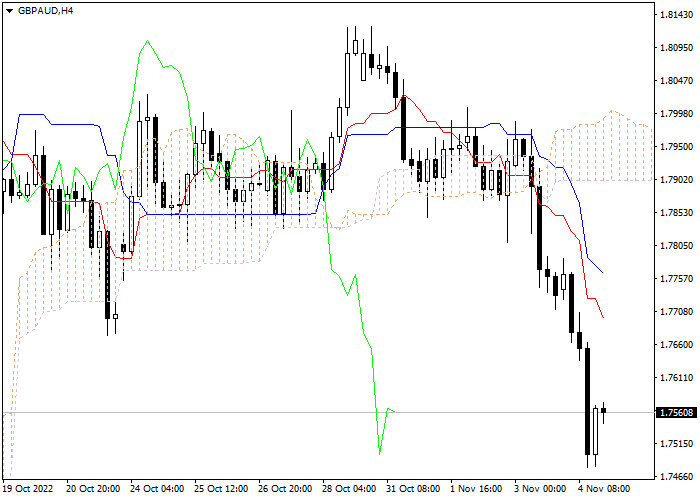Click the 1.76600 price axis value

click(x=677, y=345)
